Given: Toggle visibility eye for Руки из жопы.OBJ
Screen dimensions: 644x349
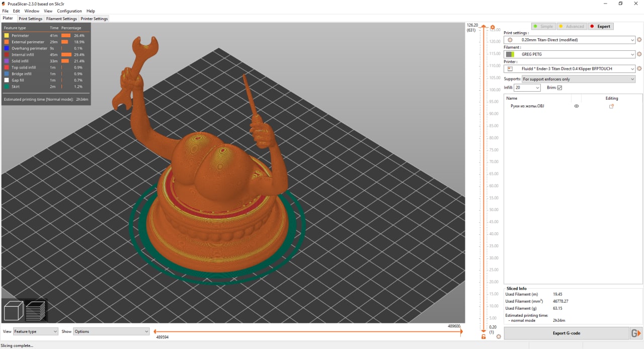Looking at the screenshot, I should 577,106.
